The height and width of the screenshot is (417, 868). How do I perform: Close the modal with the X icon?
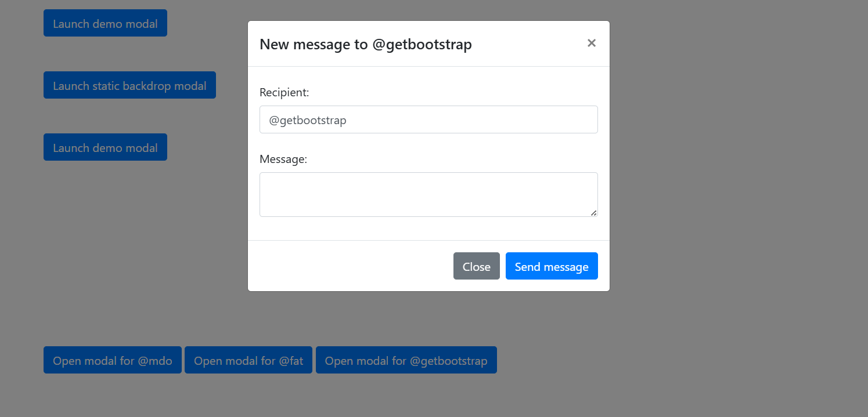(x=591, y=43)
